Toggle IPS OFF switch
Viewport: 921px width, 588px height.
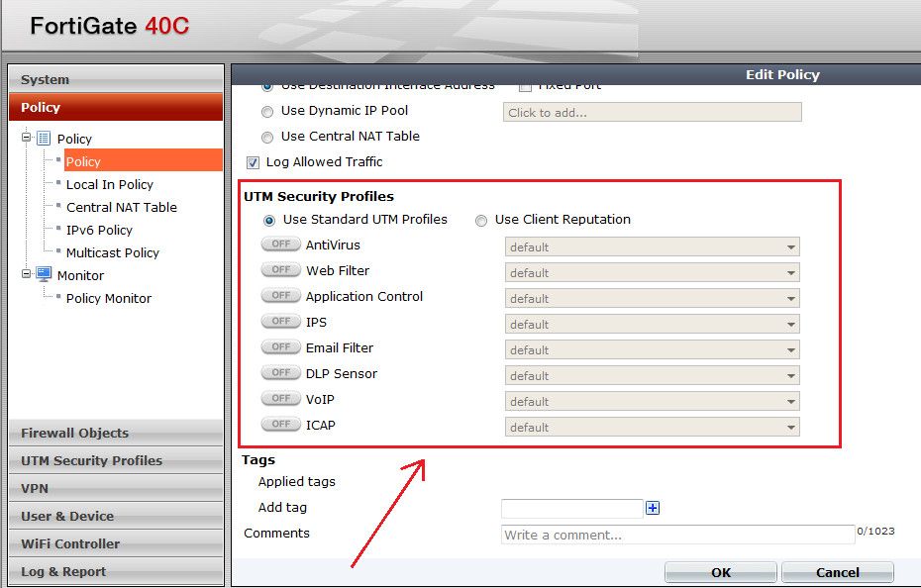(x=281, y=322)
